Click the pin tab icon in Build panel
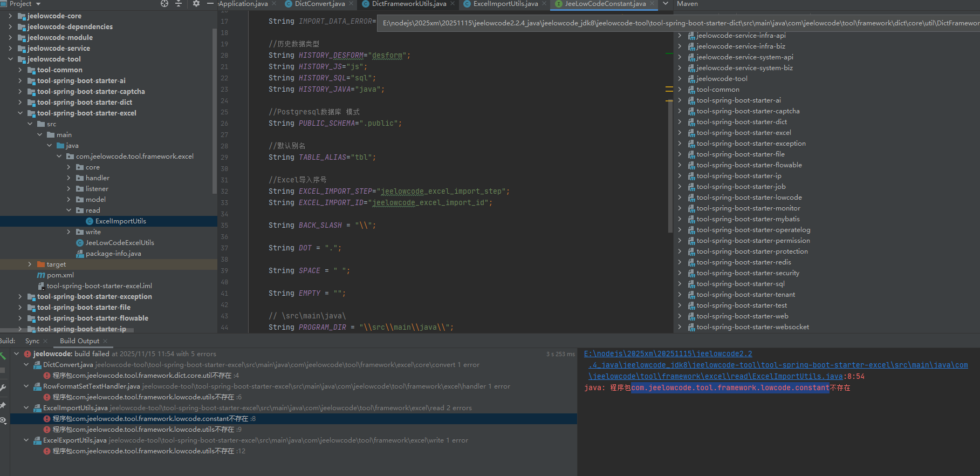The width and height of the screenshot is (980, 476). tap(3, 405)
